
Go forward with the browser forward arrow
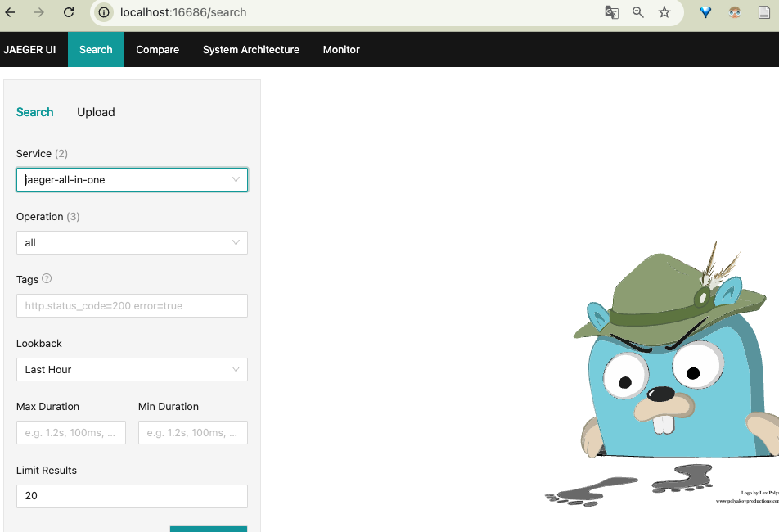[39, 12]
